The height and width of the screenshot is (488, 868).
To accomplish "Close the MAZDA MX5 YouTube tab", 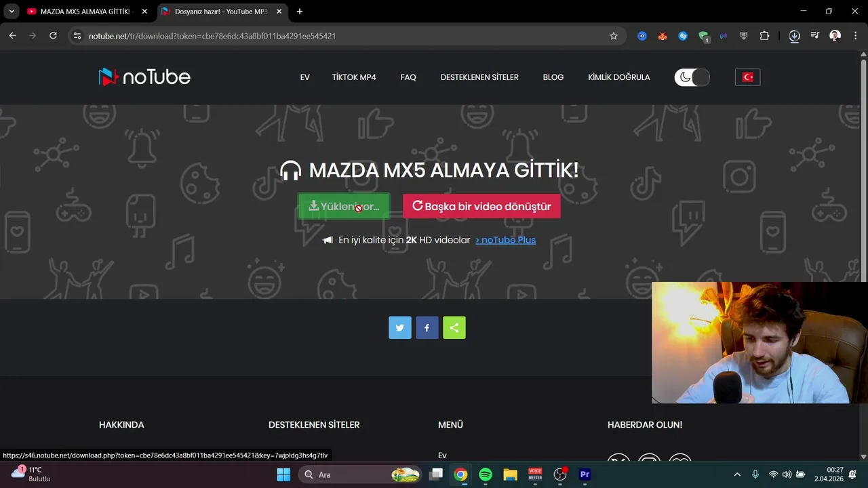I will (x=144, y=12).
